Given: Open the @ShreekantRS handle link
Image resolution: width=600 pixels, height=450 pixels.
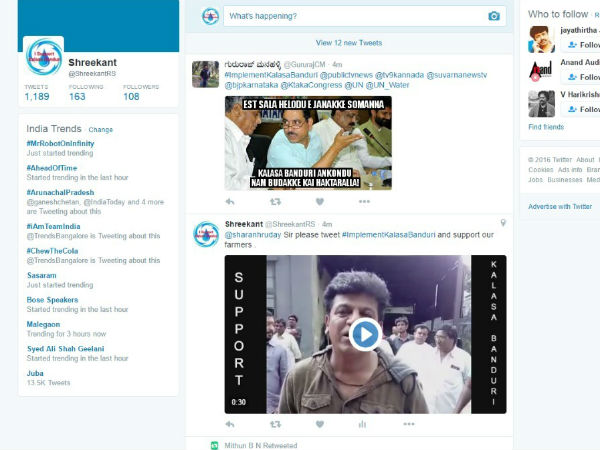Looking at the screenshot, I should click(92, 73).
